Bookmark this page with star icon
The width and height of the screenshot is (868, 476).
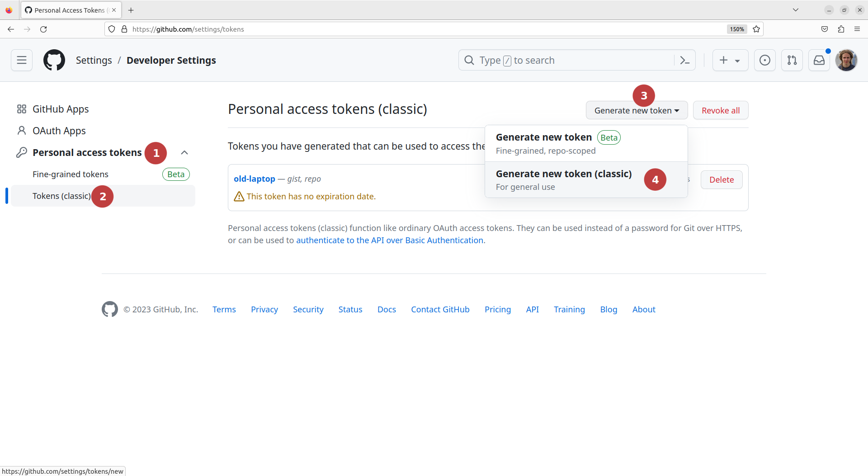(x=756, y=29)
